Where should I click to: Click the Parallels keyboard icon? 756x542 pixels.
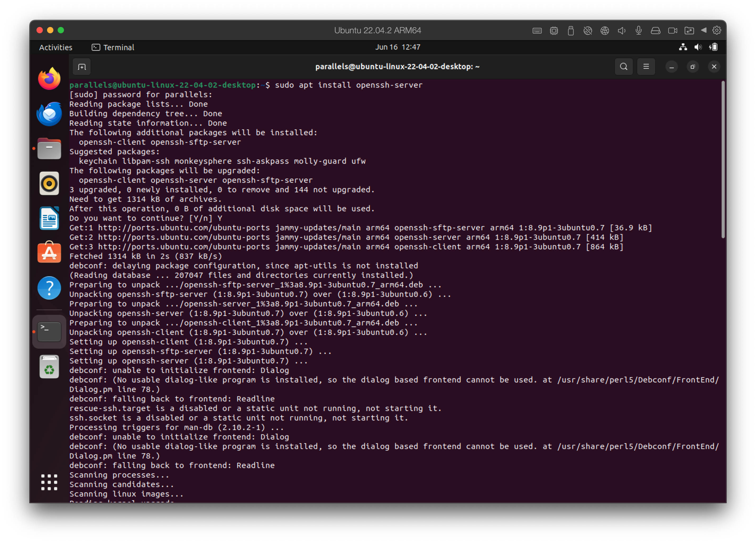[x=537, y=31]
